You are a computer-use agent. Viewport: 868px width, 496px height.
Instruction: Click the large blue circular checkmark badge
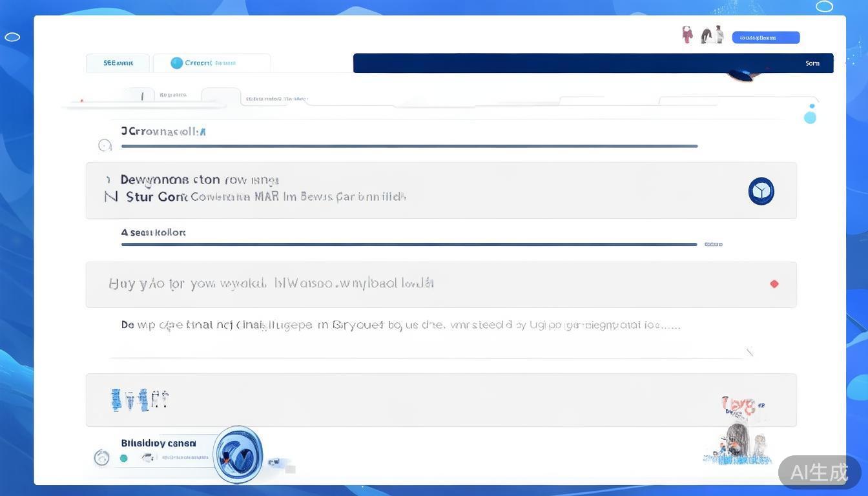[x=238, y=455]
